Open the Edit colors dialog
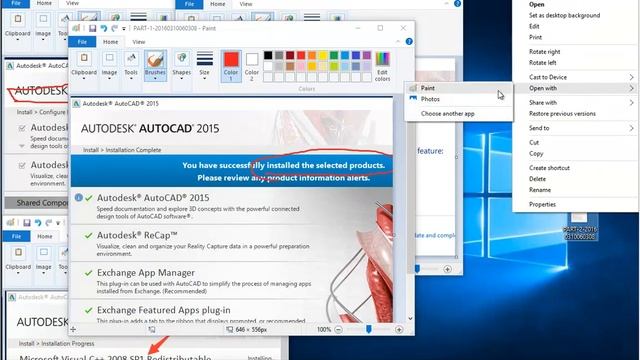Image resolution: width=640 pixels, height=360 pixels. tap(382, 66)
